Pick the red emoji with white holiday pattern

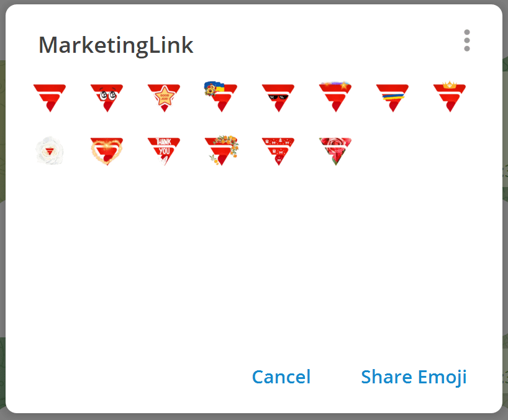point(278,152)
